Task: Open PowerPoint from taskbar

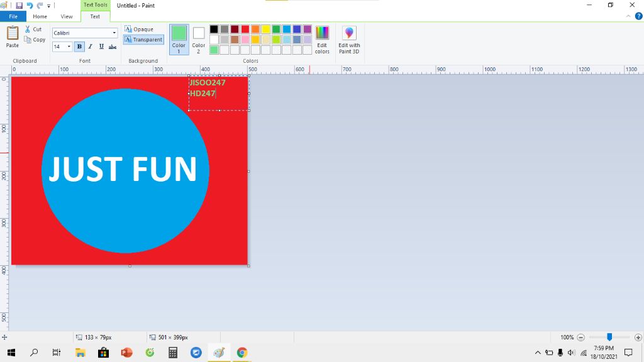Action: [126, 353]
